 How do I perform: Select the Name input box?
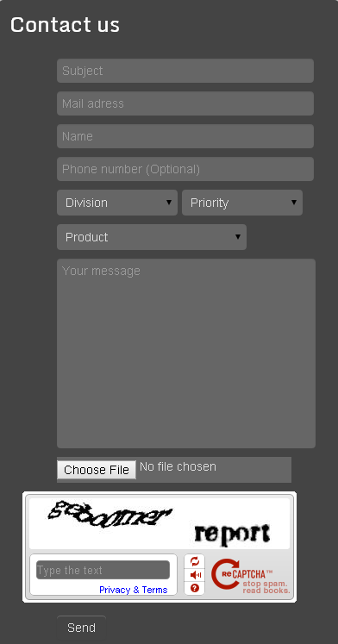(185, 136)
